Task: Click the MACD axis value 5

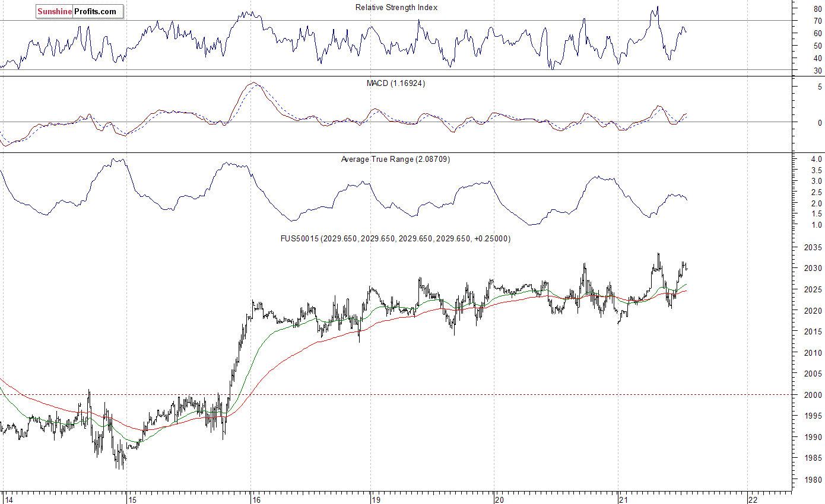Action: (820, 87)
